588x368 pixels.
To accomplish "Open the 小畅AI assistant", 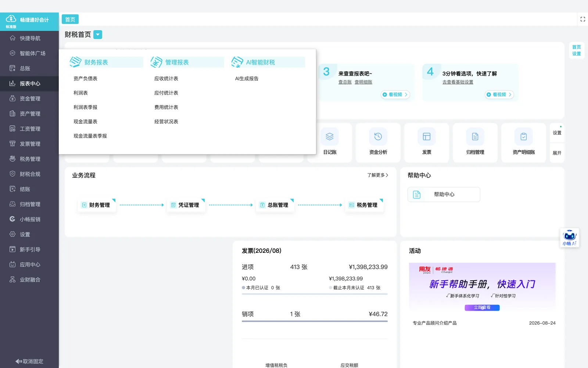I will (x=570, y=238).
